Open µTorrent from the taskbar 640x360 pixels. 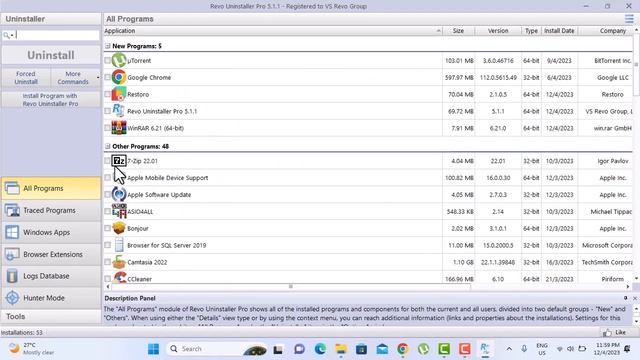click(x=423, y=349)
